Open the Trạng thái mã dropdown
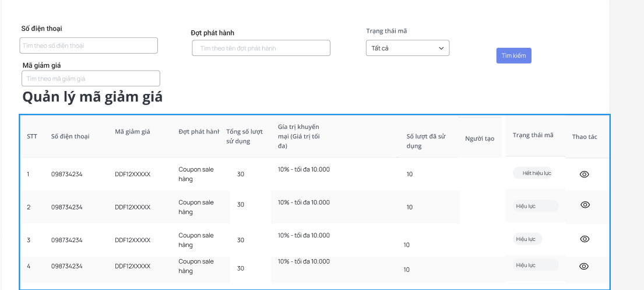The height and width of the screenshot is (290, 644). pyautogui.click(x=407, y=48)
